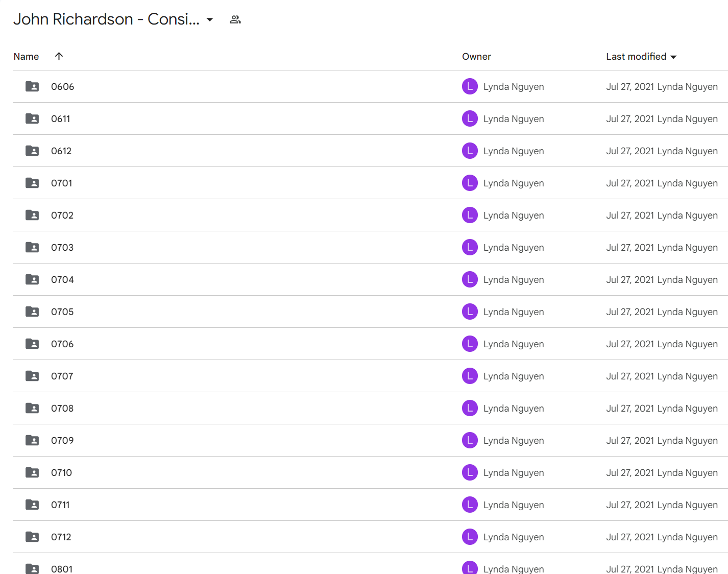Image resolution: width=728 pixels, height=574 pixels.
Task: Click the owner avatar in the 0611 row
Action: click(470, 118)
